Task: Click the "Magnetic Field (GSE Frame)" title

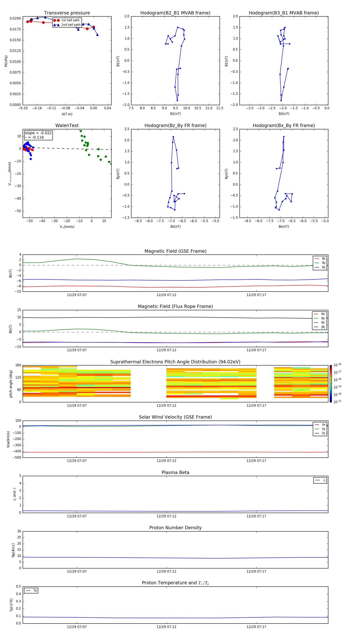Action: point(175,251)
